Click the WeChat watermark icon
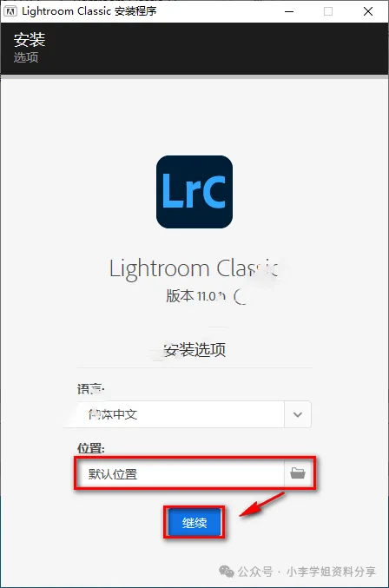 point(227,571)
